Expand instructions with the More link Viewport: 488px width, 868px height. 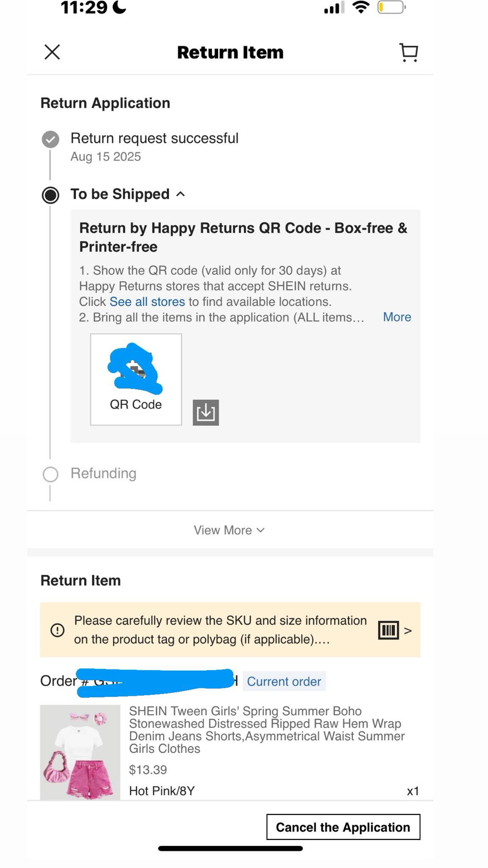397,317
